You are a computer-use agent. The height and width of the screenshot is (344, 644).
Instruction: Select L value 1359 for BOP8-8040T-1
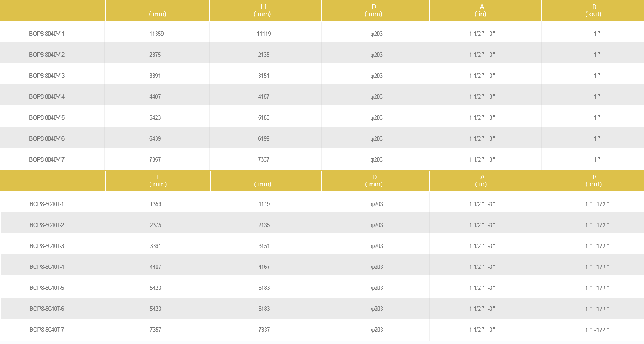point(156,204)
